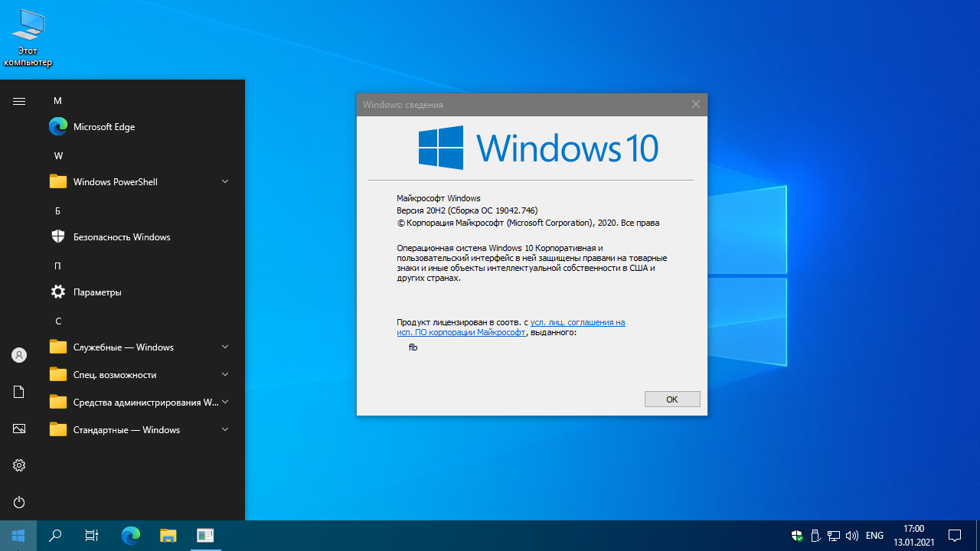The height and width of the screenshot is (551, 980).
Task: Expand the Стандартные — Windows folder
Action: tap(225, 429)
